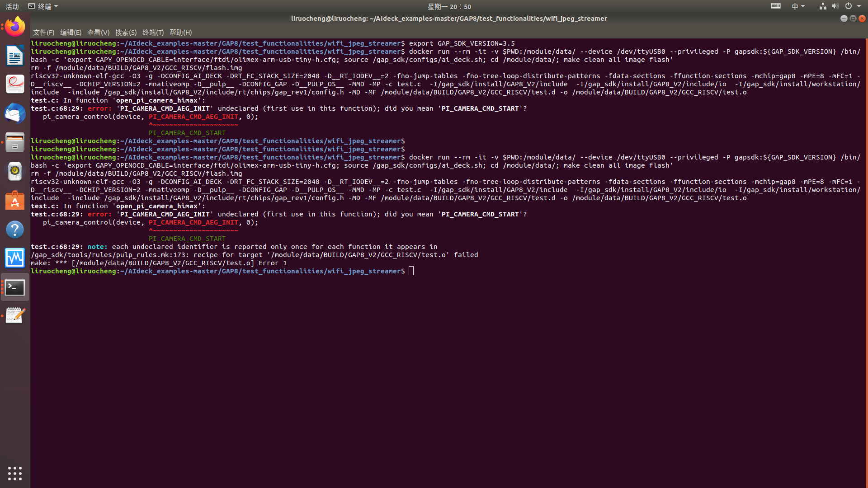Expand the 终端 app menu in top bar
Screen dimensions: 868x488
(x=43, y=6)
